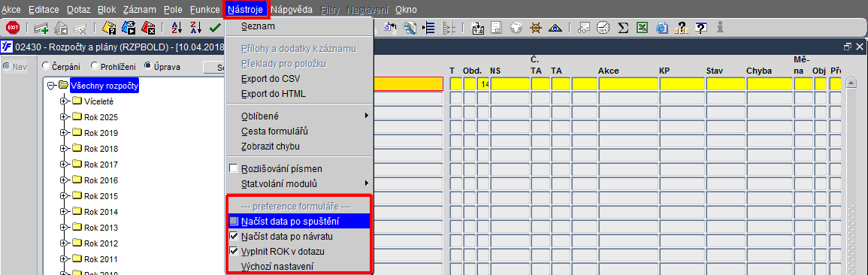Choose Seznam from Nástroje menu
868x275 pixels.
[300, 26]
